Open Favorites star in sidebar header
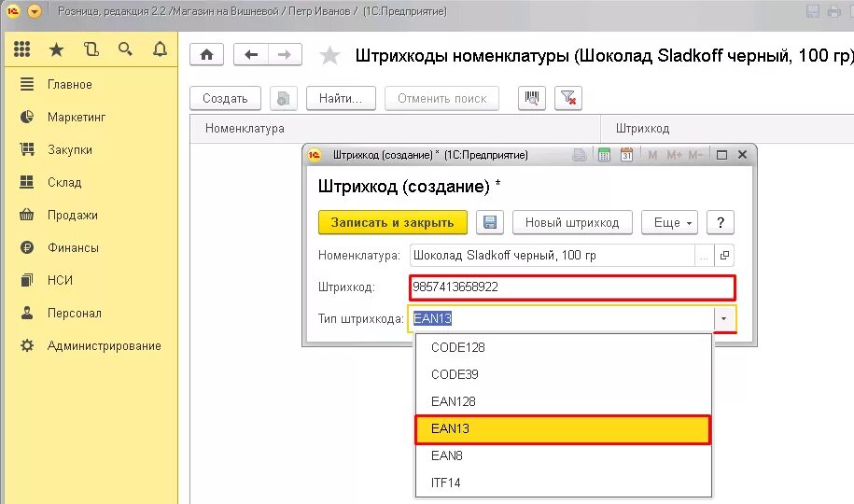Viewport: 854px width, 504px height. tap(56, 50)
